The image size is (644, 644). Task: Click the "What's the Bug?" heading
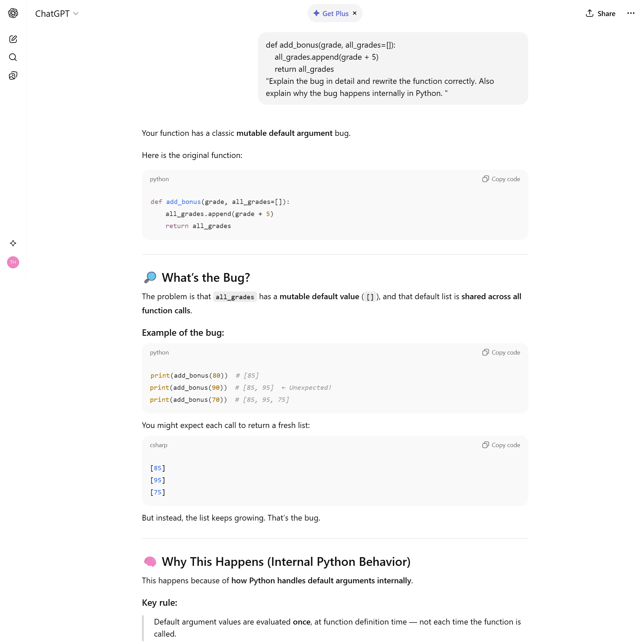coord(206,278)
